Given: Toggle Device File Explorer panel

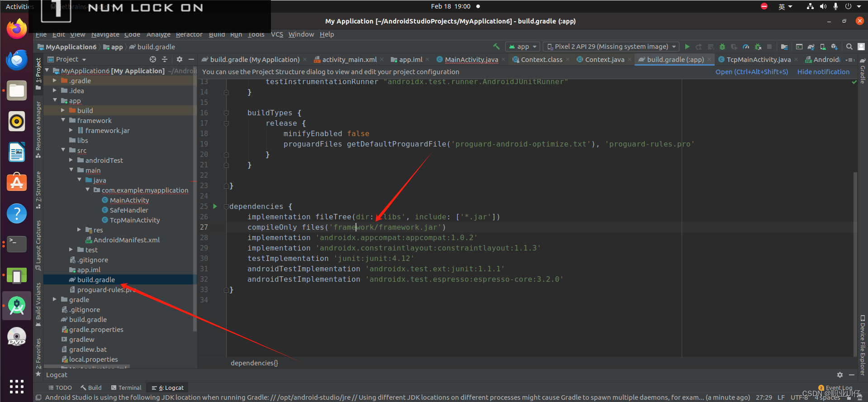Looking at the screenshot, I should 863,345.
